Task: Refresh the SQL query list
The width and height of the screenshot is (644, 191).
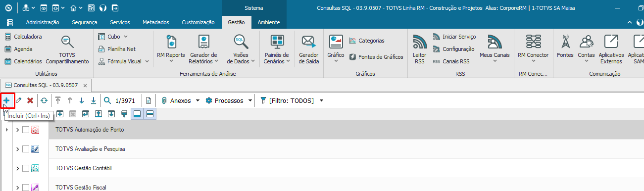Action: point(44,100)
